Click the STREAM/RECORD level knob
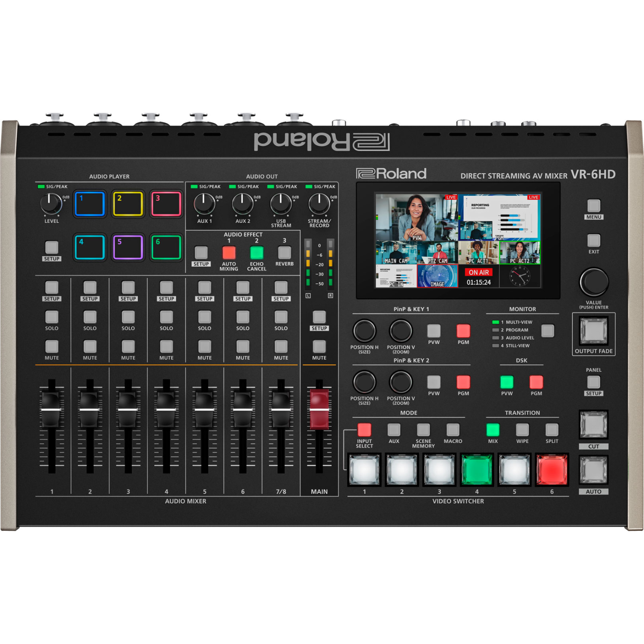644x644 pixels. click(319, 204)
